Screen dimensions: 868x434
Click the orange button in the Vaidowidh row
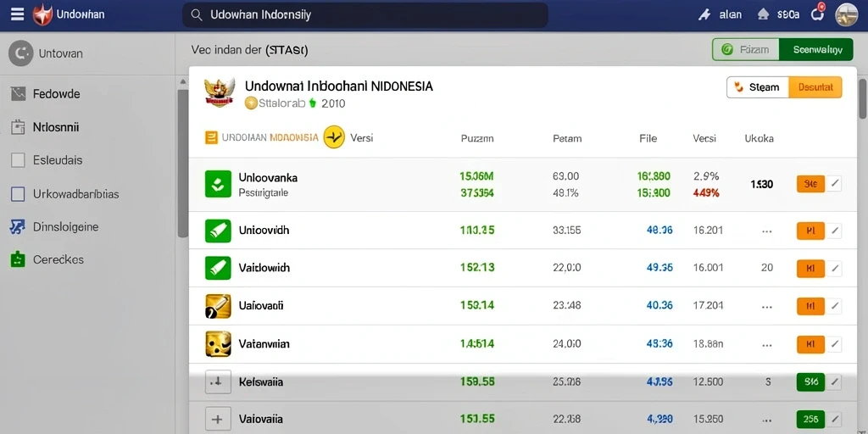point(810,269)
